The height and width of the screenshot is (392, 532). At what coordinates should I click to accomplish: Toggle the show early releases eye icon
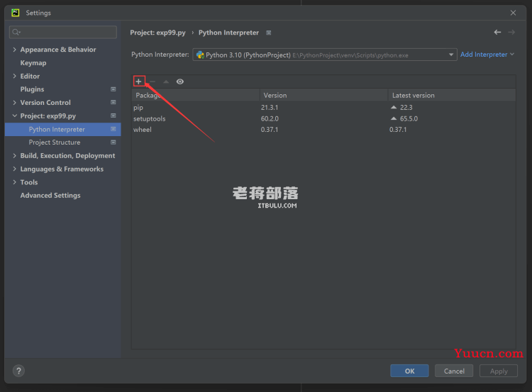(x=180, y=82)
